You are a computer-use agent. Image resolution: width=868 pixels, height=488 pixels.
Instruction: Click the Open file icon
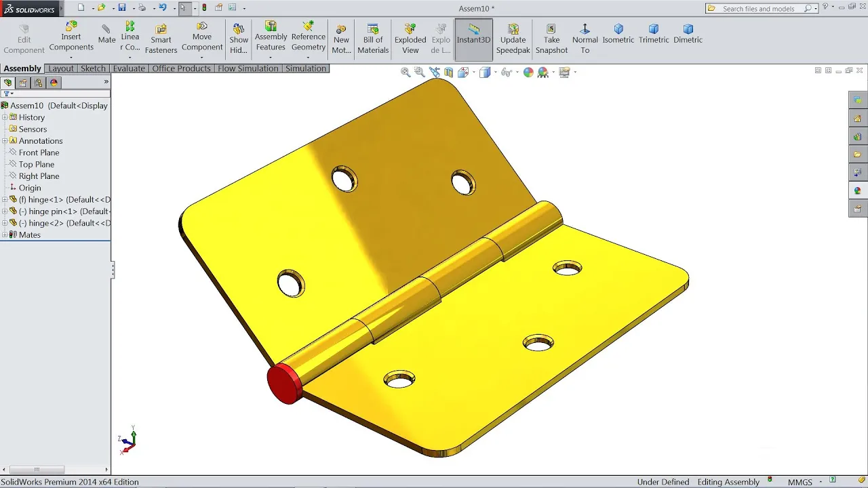[101, 7]
